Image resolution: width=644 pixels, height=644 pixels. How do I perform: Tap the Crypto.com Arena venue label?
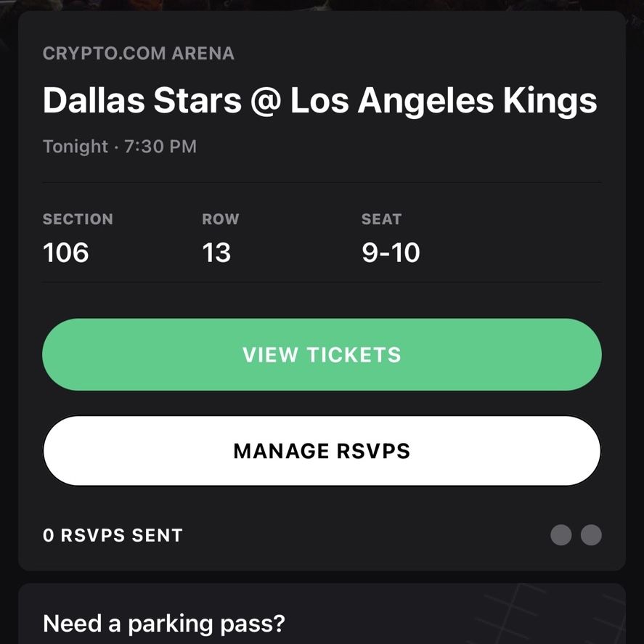click(139, 54)
